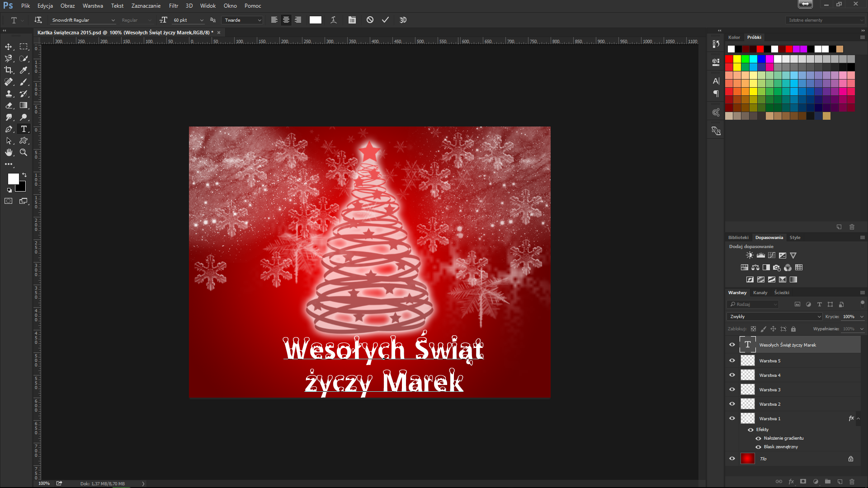Select the Hand tool

(x=9, y=152)
